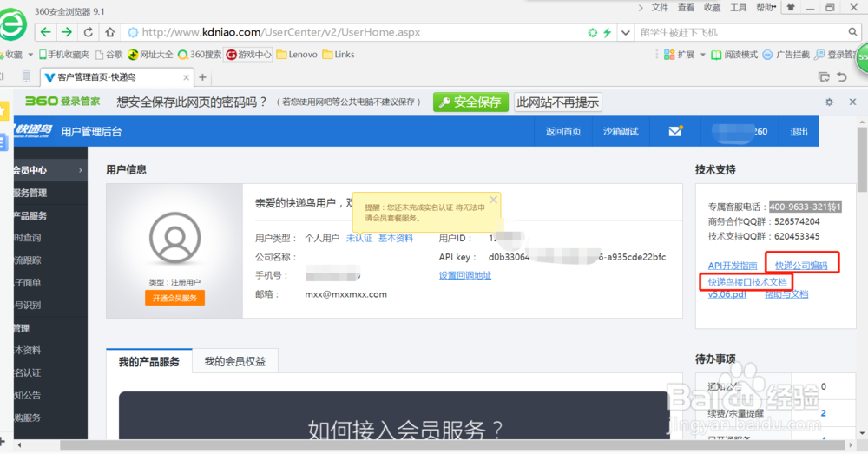Click 退出 to log out
Viewport: 868px width, 454px height.
pos(799,131)
